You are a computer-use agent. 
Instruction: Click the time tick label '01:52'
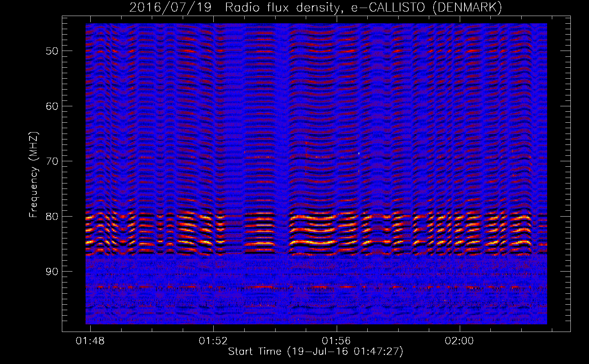[213, 341]
